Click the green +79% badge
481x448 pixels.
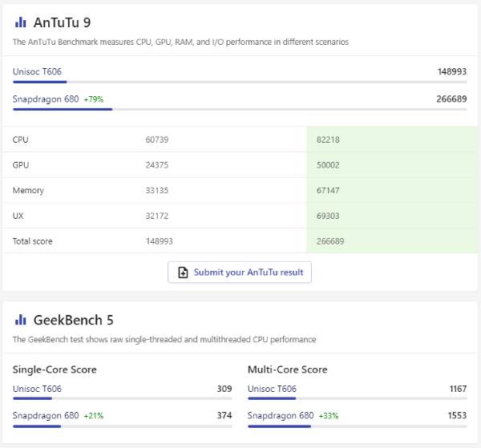pyautogui.click(x=94, y=99)
